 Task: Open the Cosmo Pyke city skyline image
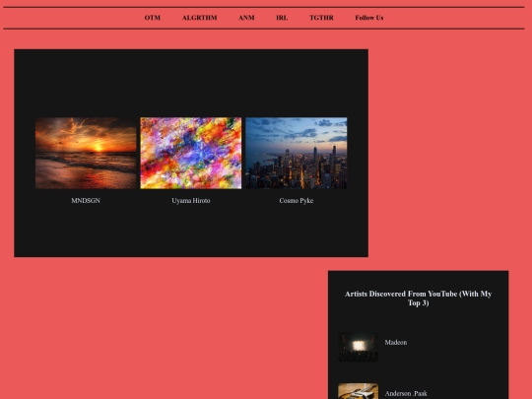point(297,153)
